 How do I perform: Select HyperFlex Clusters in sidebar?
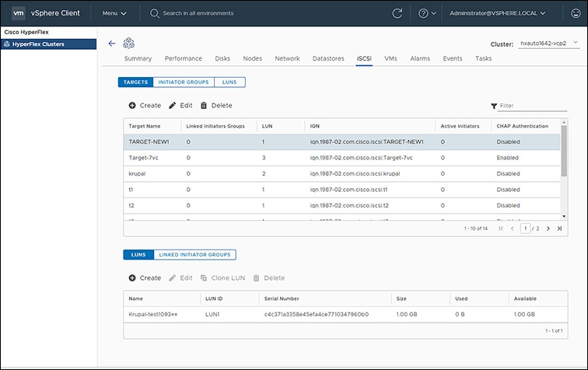click(48, 44)
